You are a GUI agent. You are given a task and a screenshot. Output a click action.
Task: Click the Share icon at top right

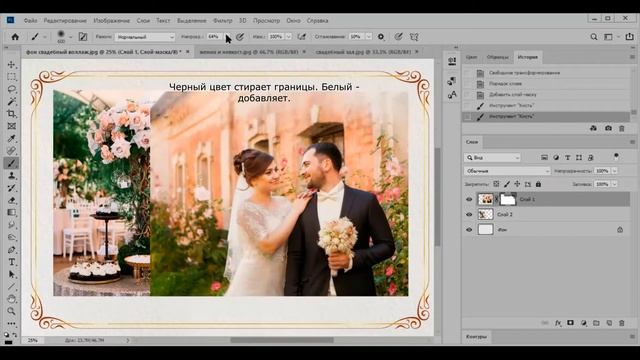tap(629, 37)
